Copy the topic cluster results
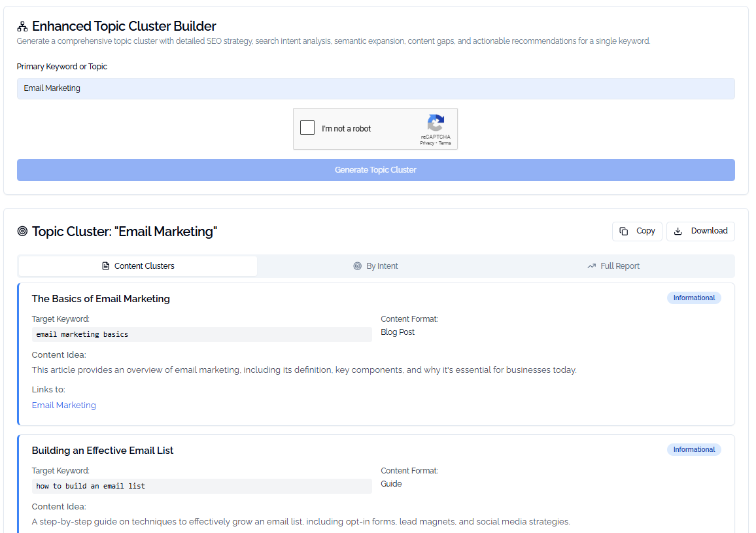This screenshot has width=756, height=533. 637,231
